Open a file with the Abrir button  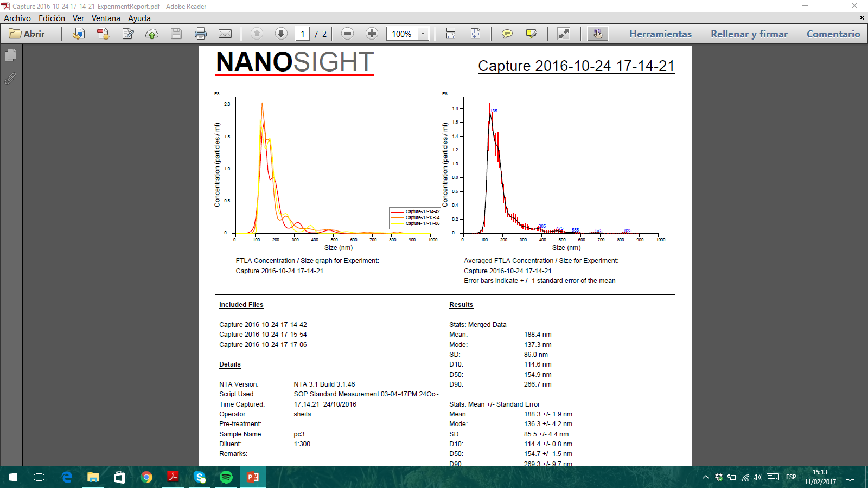[x=27, y=34]
